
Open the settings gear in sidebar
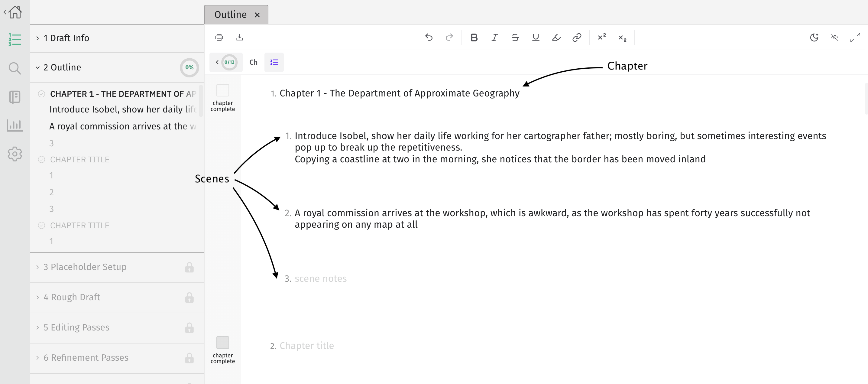(15, 154)
